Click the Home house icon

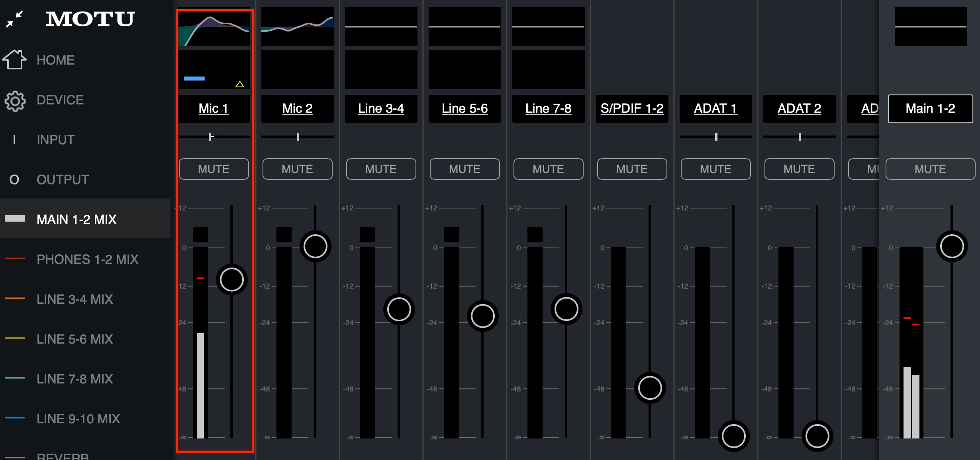point(14,60)
